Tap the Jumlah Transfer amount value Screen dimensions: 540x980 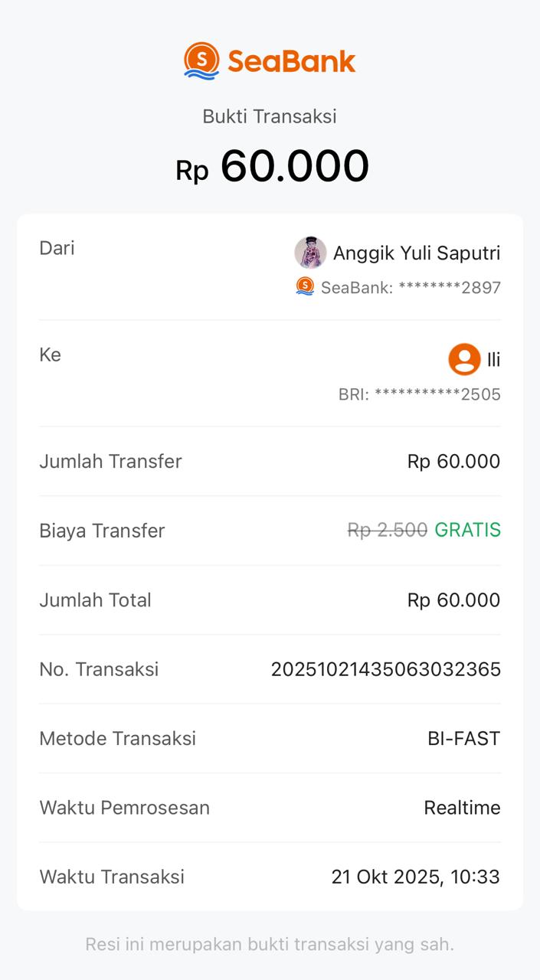(453, 462)
